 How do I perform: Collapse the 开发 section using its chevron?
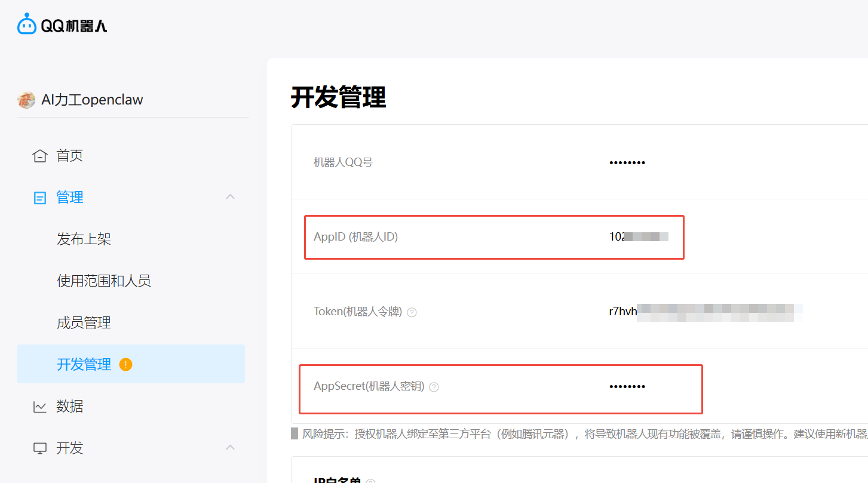230,448
